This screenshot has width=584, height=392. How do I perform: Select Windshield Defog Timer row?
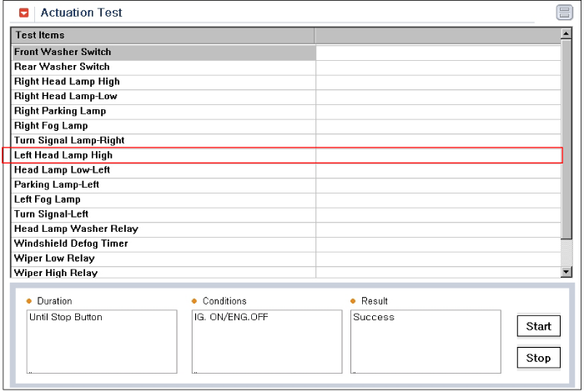286,244
